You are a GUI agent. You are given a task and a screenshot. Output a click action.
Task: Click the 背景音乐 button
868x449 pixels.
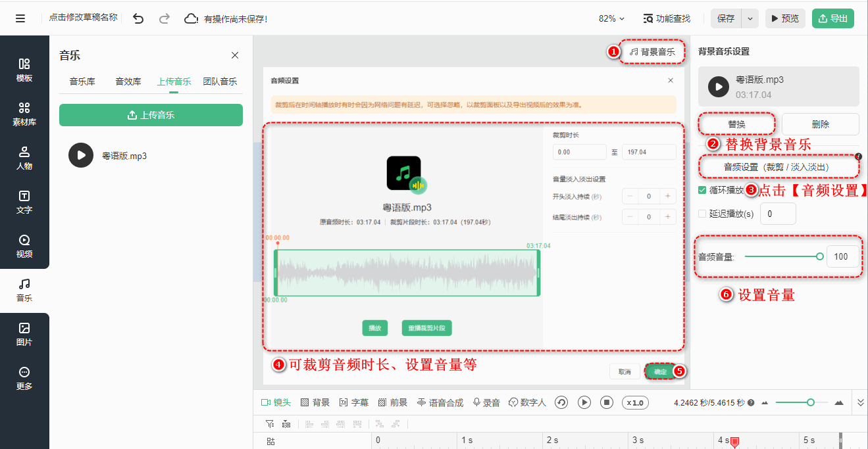click(x=652, y=51)
